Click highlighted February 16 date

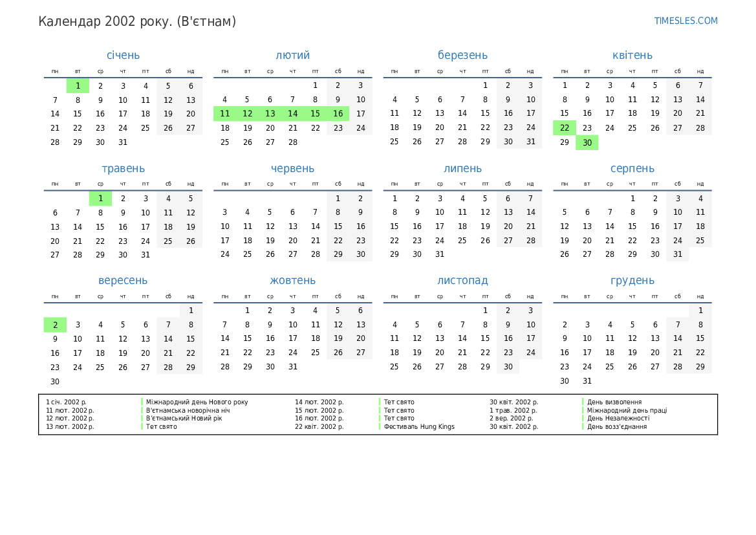pyautogui.click(x=338, y=114)
